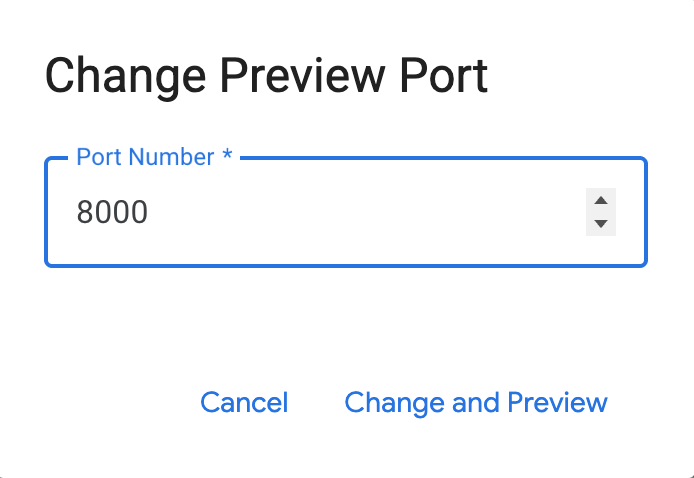Increase the port value using the spinner

[600, 200]
